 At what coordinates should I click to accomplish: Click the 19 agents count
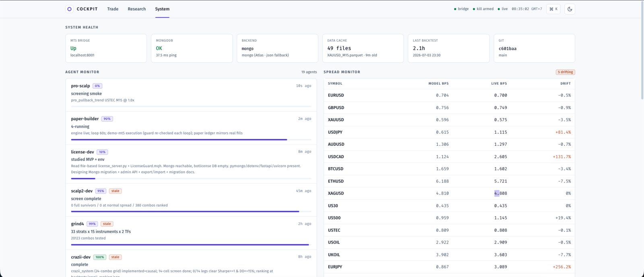coord(309,72)
